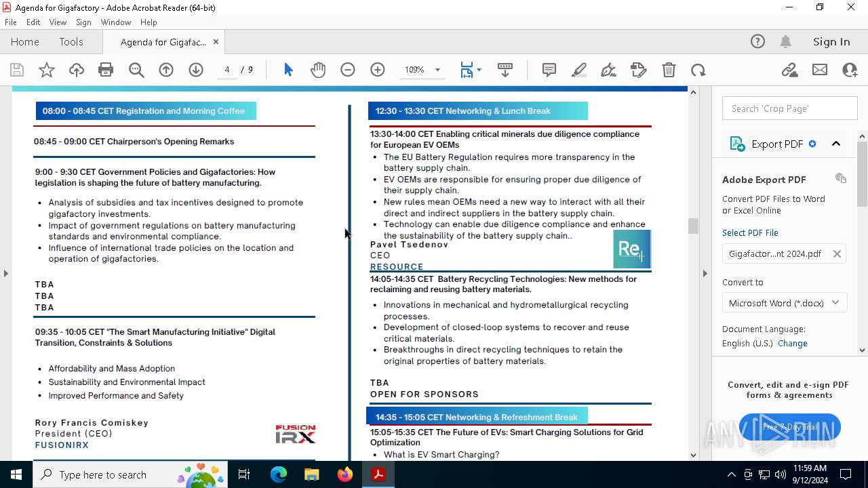This screenshot has width=868, height=488.
Task: Upload the file with the cloud arrow icon
Action: pos(77,70)
